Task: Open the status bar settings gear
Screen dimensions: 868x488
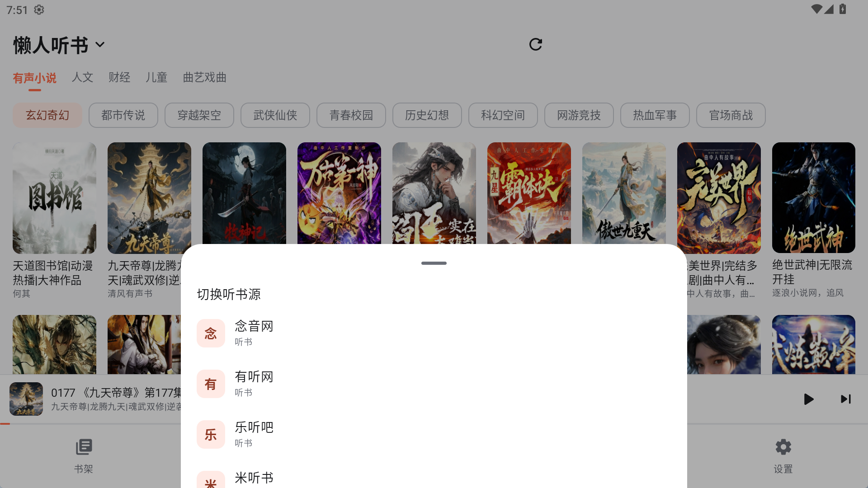Action: 39,9
